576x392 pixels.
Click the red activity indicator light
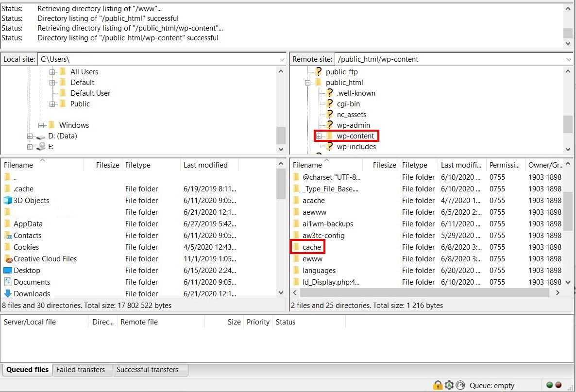tap(559, 385)
